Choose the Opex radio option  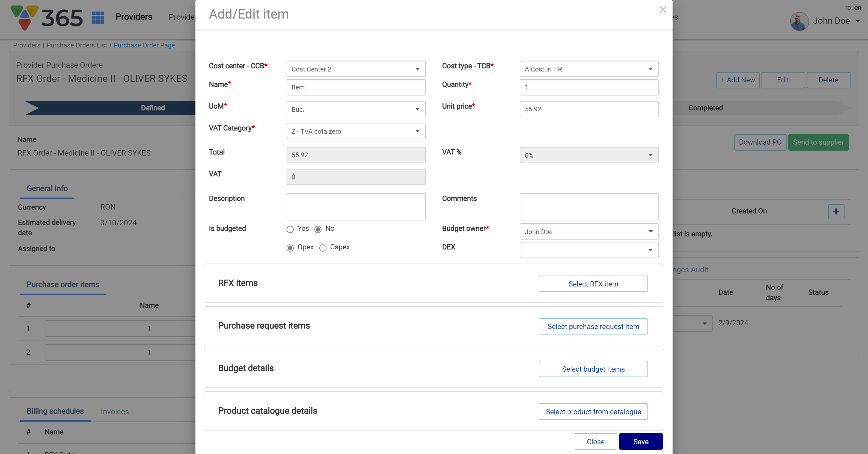click(x=290, y=248)
